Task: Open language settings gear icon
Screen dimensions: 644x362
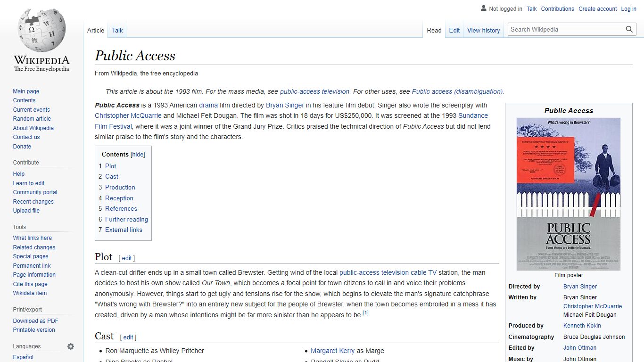Action: coord(71,346)
